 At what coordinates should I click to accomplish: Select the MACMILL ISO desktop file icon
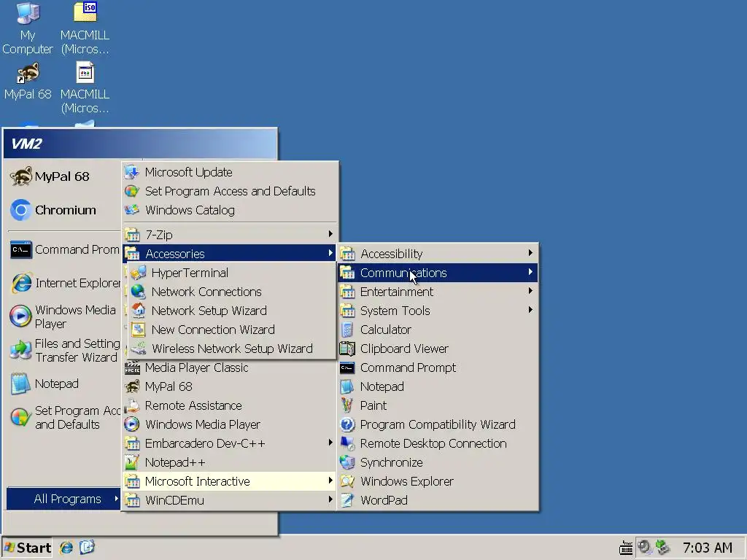point(85,12)
